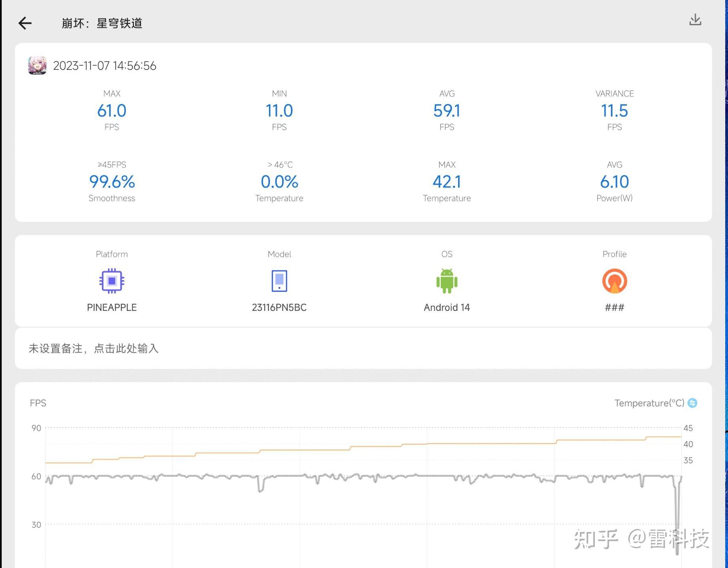Select the MAX Temperature value 42.1

447,182
